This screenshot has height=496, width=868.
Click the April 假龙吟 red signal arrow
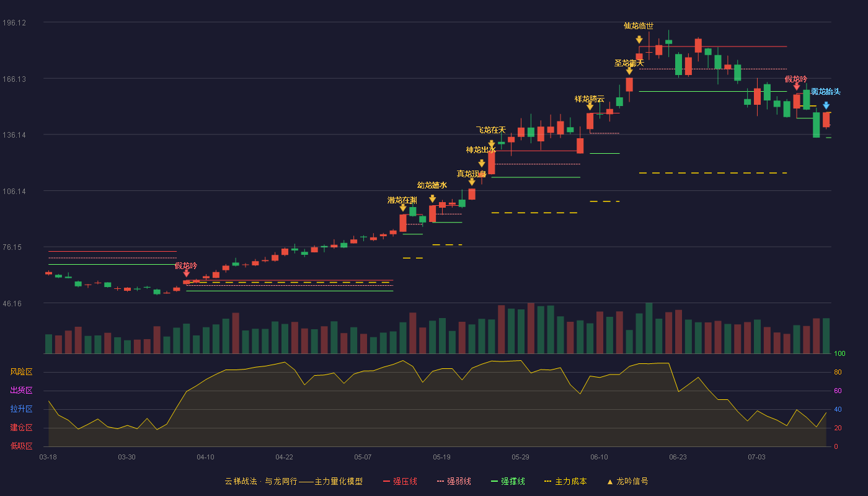tap(187, 273)
